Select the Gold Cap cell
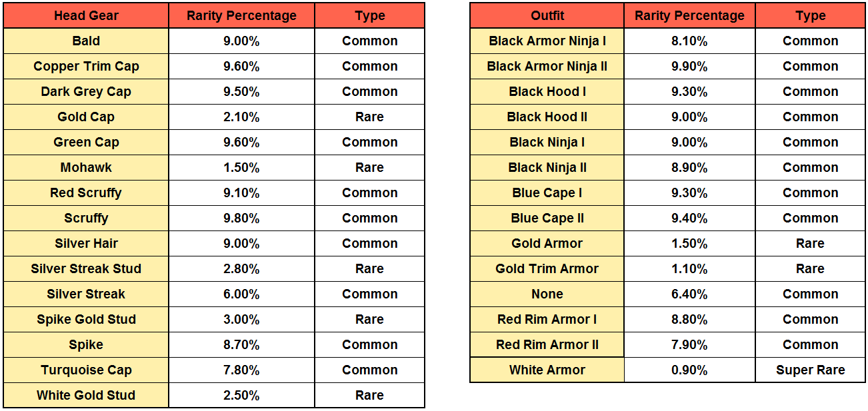 (x=86, y=117)
